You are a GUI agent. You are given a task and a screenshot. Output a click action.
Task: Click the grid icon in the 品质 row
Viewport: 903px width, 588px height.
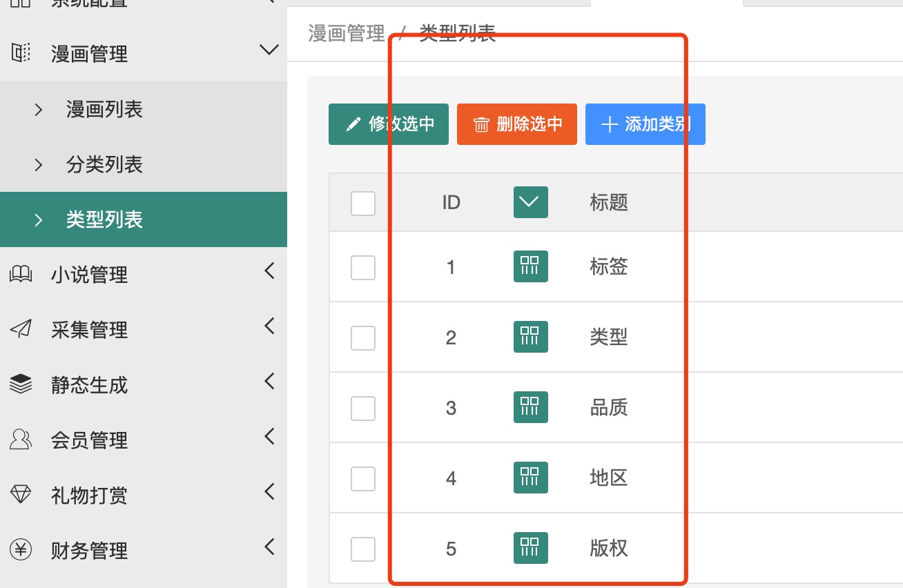pos(530,407)
